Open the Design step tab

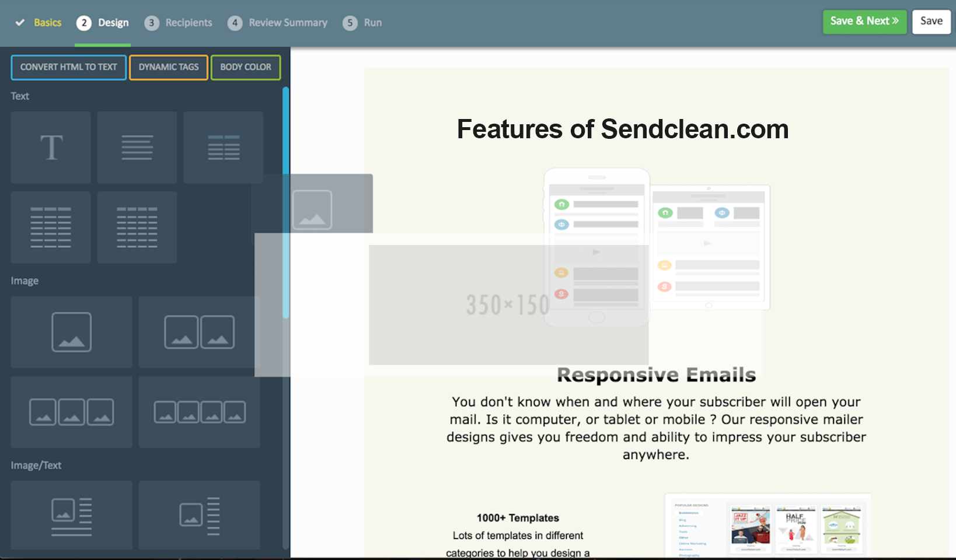coord(103,23)
